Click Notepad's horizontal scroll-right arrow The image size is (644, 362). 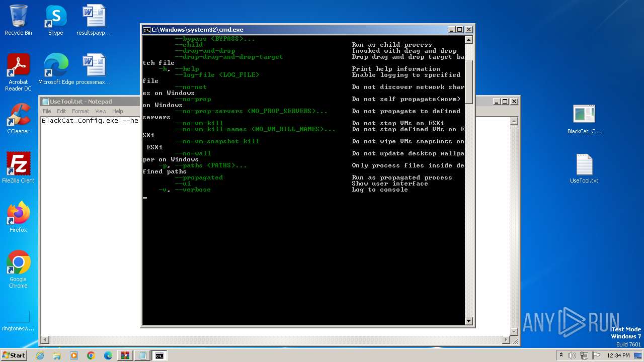[x=506, y=340]
